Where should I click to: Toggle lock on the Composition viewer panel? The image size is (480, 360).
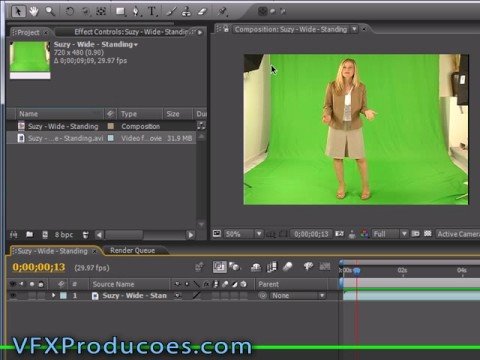tap(226, 29)
